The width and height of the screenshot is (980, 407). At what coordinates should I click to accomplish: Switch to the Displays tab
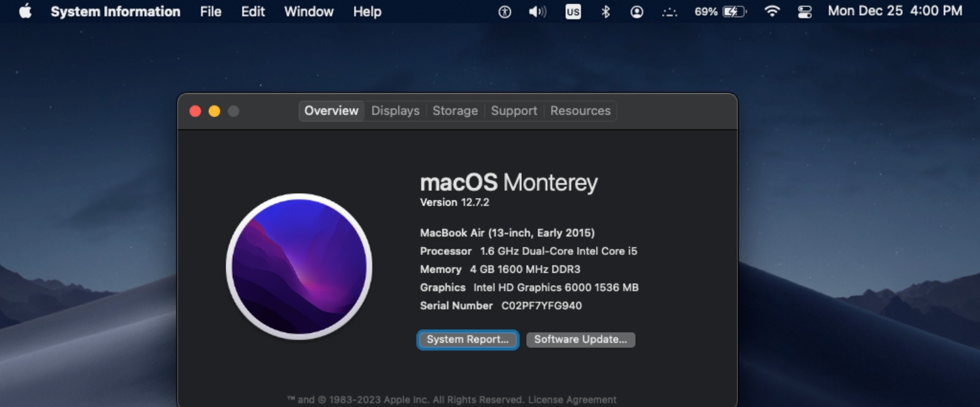click(396, 111)
